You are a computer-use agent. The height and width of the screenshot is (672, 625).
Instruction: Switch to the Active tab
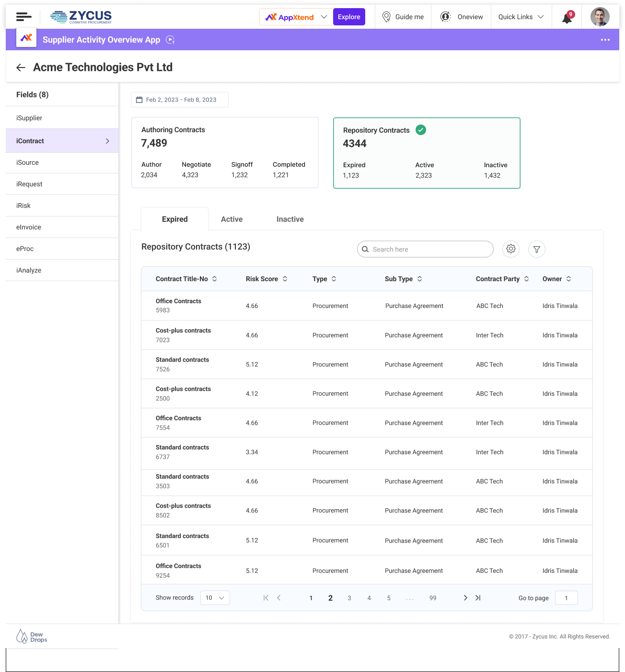[x=231, y=219]
